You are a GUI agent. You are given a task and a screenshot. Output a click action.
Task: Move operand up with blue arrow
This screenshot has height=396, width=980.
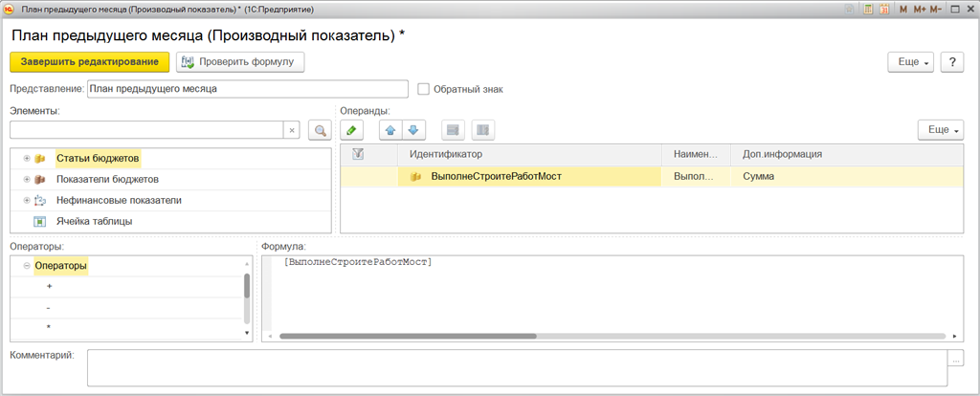tap(390, 130)
